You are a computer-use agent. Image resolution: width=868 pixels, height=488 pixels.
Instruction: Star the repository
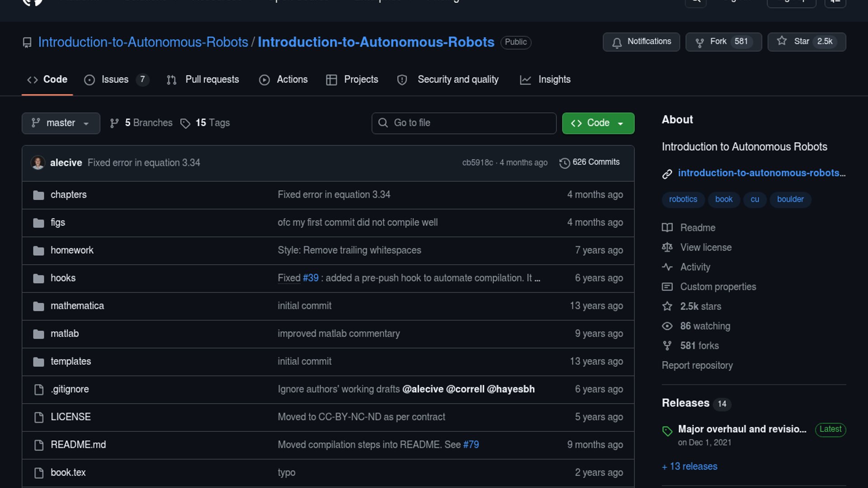(807, 42)
